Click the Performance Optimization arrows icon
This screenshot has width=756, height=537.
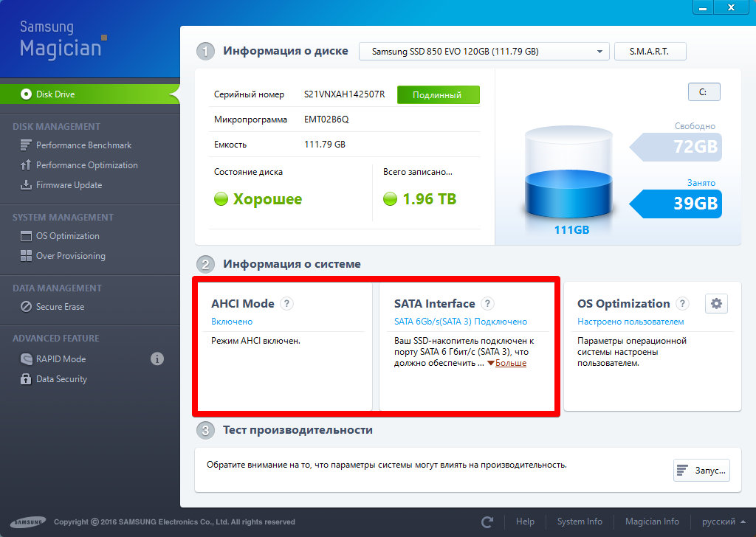(26, 165)
